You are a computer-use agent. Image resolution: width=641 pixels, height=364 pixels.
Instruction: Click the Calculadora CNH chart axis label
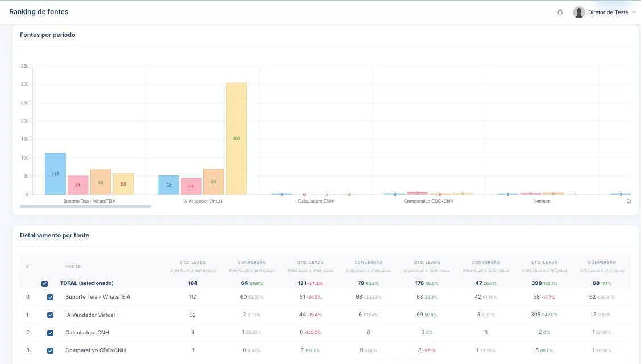point(315,202)
